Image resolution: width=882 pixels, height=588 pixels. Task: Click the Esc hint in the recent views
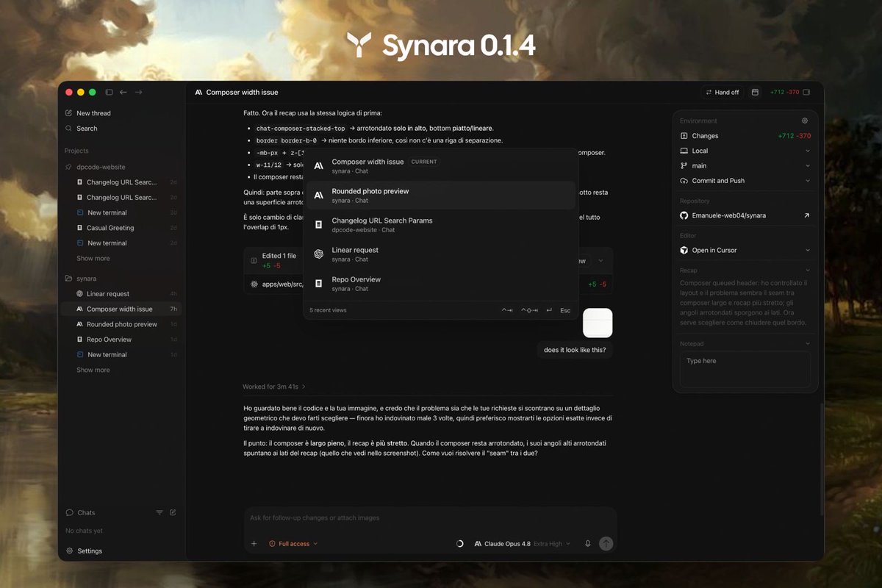[565, 310]
